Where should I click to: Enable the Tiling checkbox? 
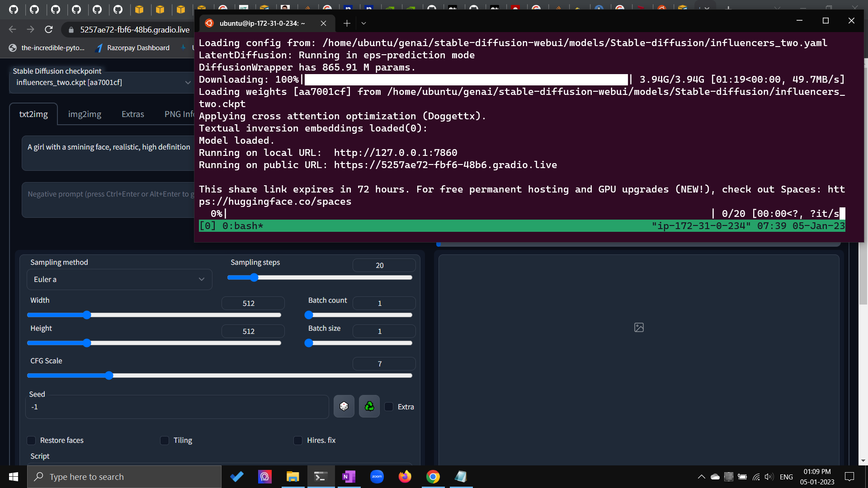tap(165, 440)
